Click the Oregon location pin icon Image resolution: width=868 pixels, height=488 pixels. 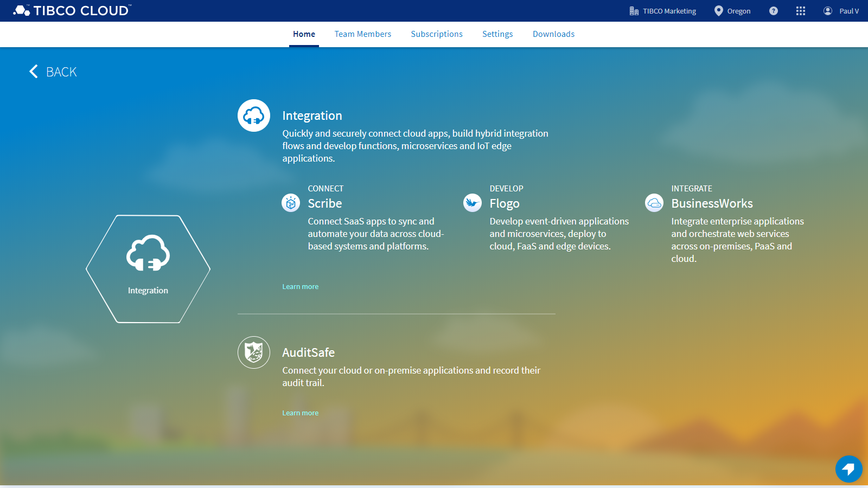(x=717, y=11)
